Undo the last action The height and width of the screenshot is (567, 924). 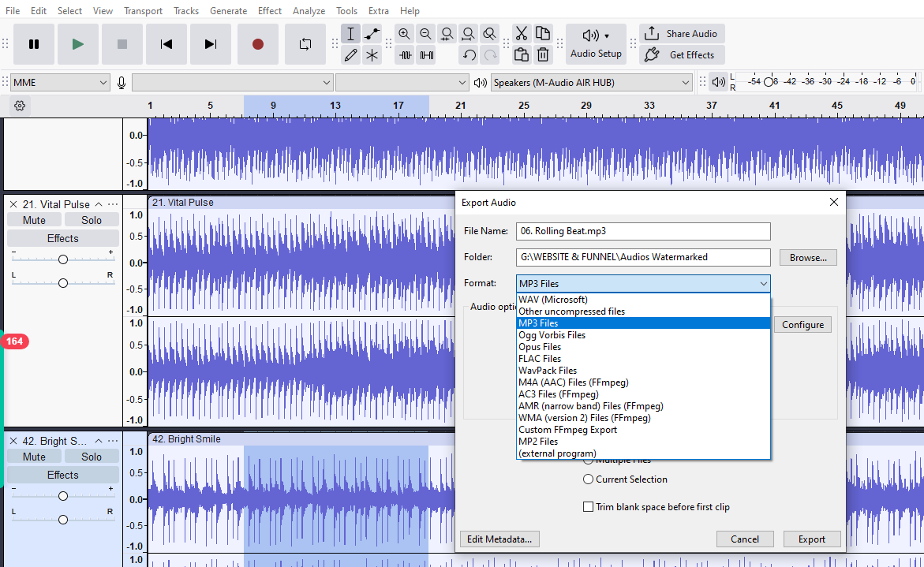(469, 55)
